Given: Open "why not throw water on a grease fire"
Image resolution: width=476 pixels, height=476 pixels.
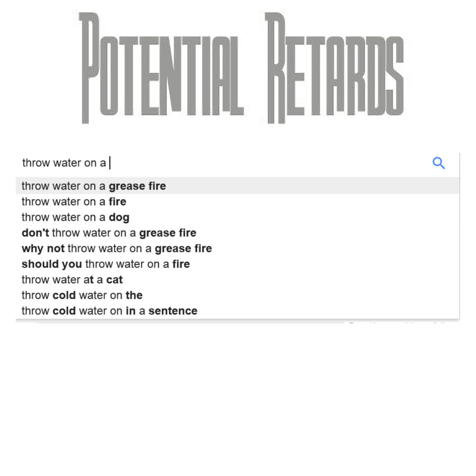Looking at the screenshot, I should point(117,248).
